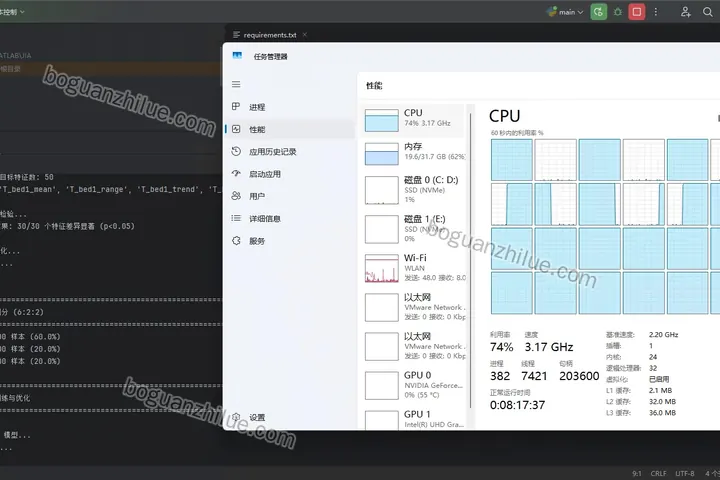This screenshot has width=720, height=480.
Task: Open the version control dropdown in IDE title bar
Action: (x=12, y=12)
